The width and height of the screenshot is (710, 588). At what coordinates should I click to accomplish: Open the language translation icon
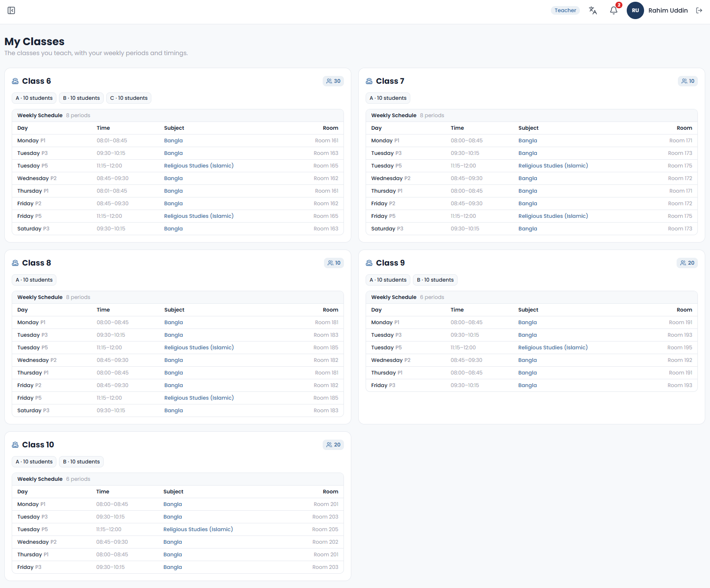[592, 10]
